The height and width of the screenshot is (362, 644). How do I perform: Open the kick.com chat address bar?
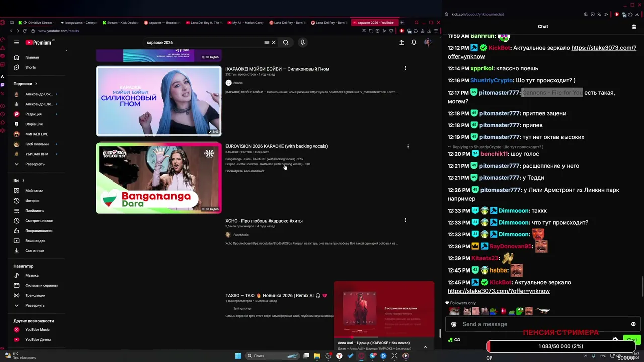click(477, 14)
